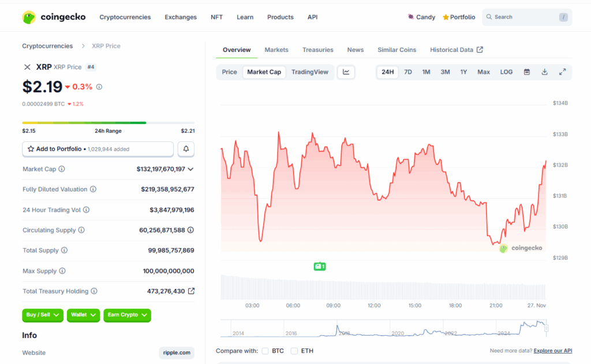Viewport: 591px width, 364px height.
Task: Enable the ETH comparison checkbox
Action: (x=294, y=351)
